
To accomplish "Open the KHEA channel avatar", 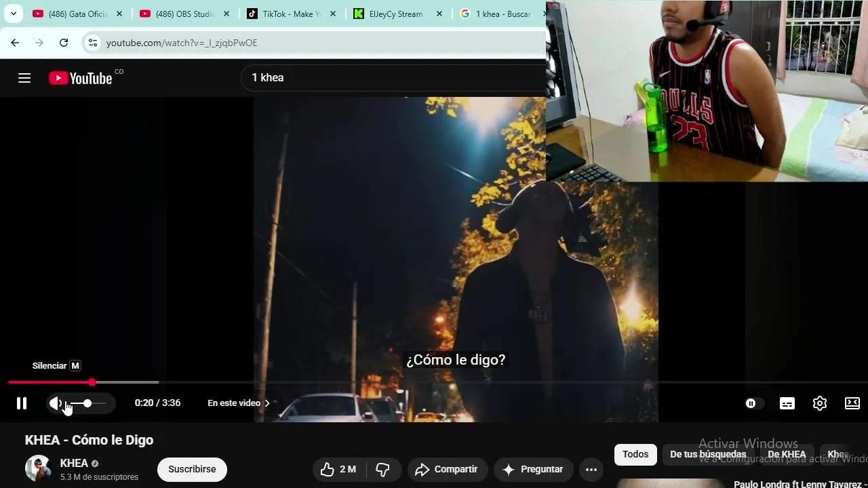I will [39, 469].
